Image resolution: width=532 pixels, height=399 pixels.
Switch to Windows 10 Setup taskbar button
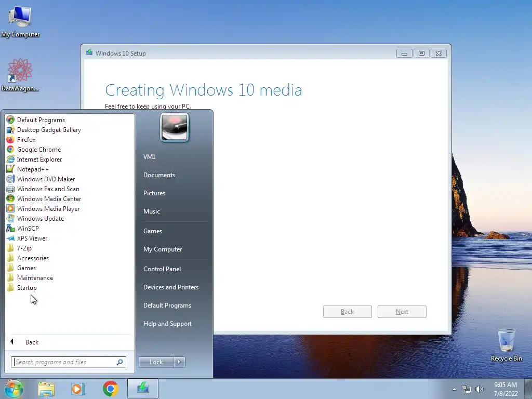click(143, 389)
